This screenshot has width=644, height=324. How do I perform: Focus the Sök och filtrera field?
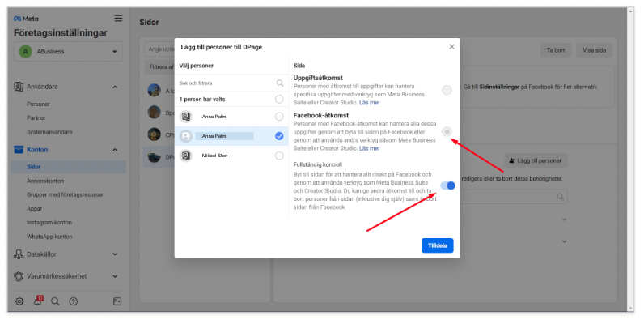[x=231, y=83]
